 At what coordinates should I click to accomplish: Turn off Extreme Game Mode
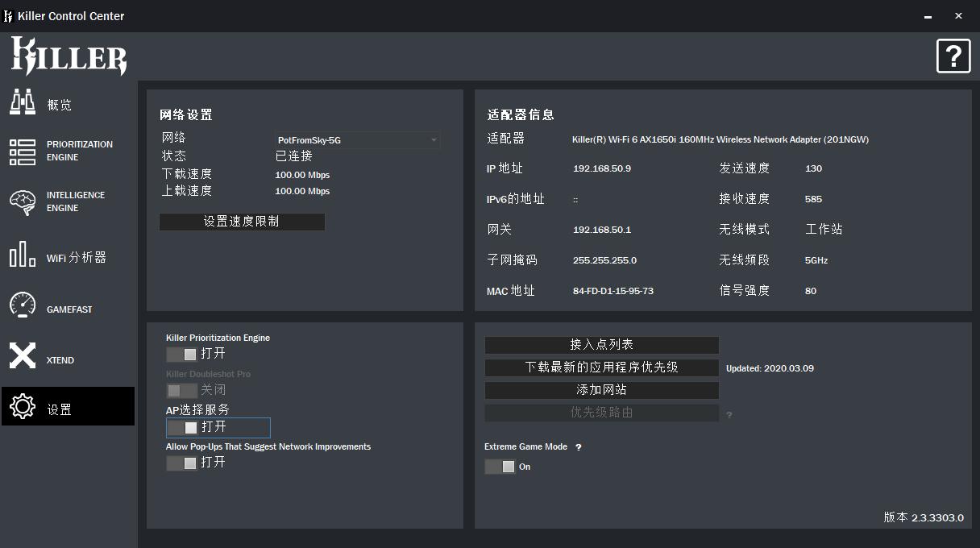(x=499, y=466)
